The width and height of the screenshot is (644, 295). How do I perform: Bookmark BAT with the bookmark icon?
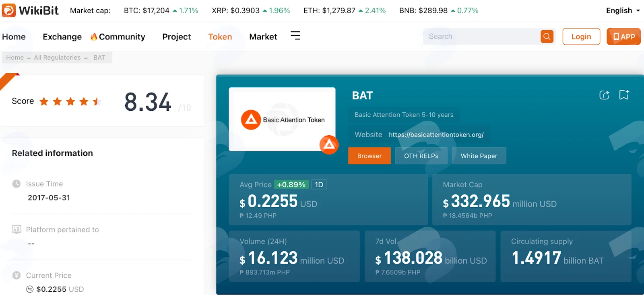(x=624, y=95)
